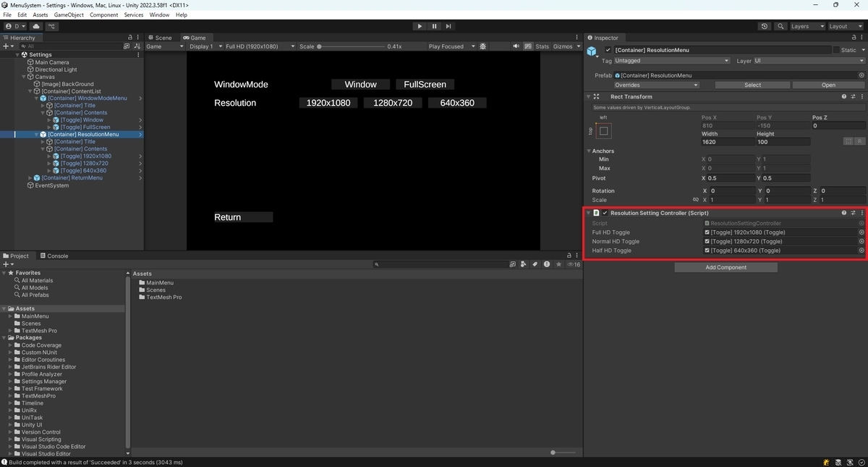Image resolution: width=868 pixels, height=467 pixels.
Task: Disable the Resolution Setting Controller script checkbox
Action: pyautogui.click(x=604, y=212)
